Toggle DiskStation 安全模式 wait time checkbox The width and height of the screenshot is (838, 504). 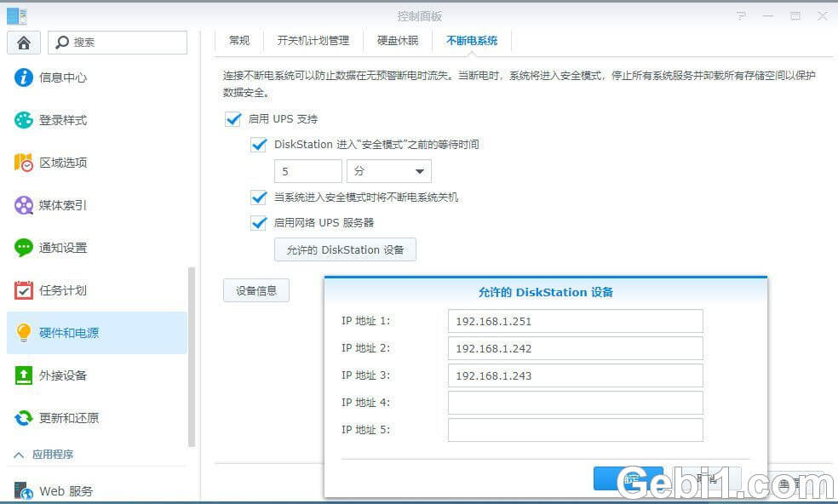click(259, 145)
